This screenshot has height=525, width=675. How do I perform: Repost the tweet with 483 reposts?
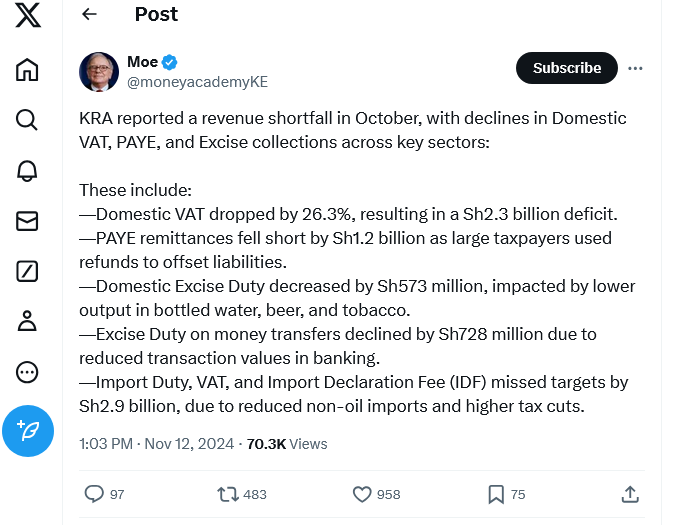(228, 494)
